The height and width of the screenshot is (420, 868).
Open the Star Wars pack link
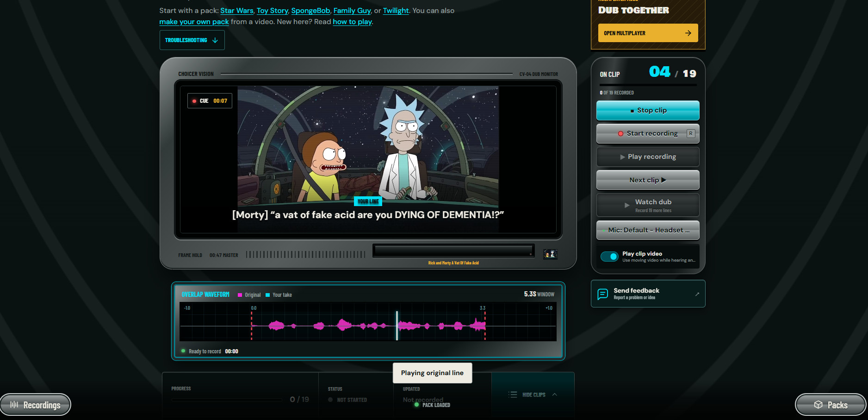point(236,11)
